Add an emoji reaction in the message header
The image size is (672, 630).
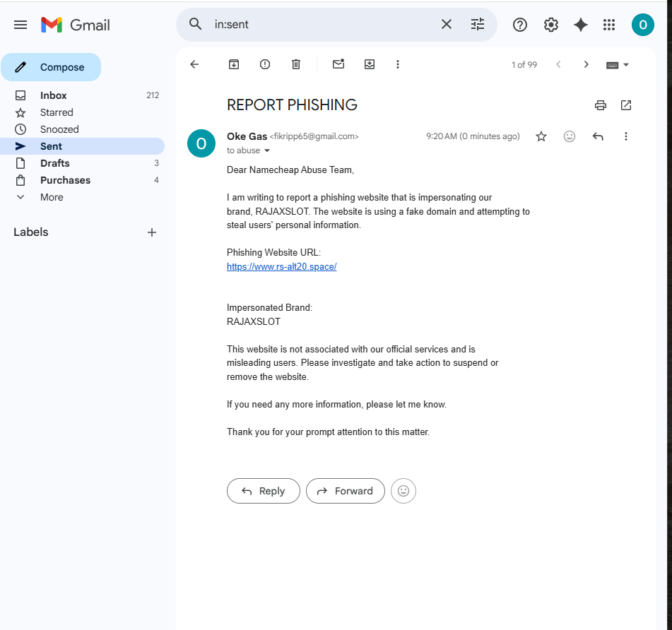coord(569,136)
